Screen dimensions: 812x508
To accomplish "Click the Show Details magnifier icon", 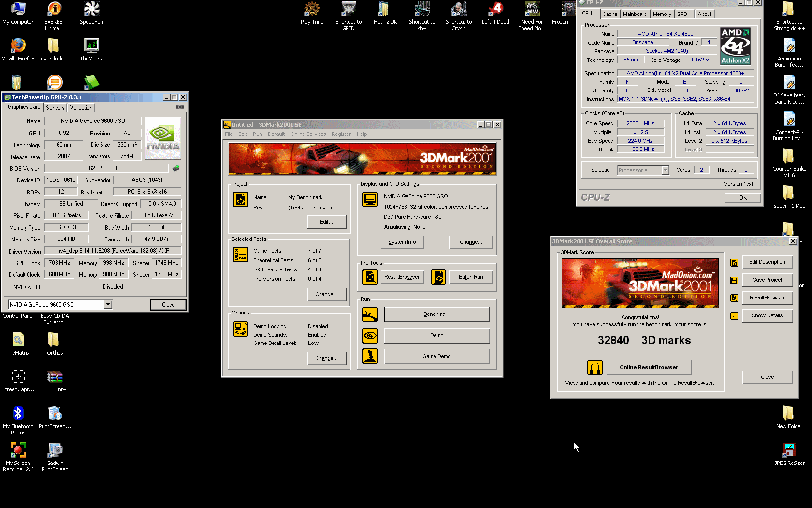I will [x=734, y=316].
